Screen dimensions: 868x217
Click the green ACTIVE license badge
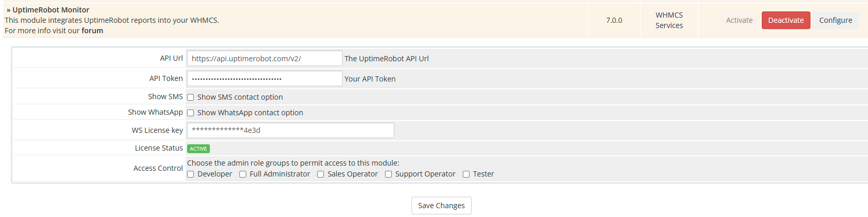click(198, 148)
